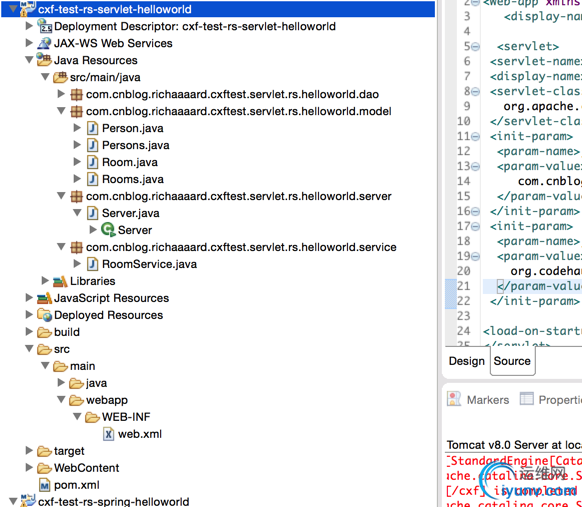Viewport: 582px width, 507px height.
Task: Expand the target folder
Action: pyautogui.click(x=29, y=451)
